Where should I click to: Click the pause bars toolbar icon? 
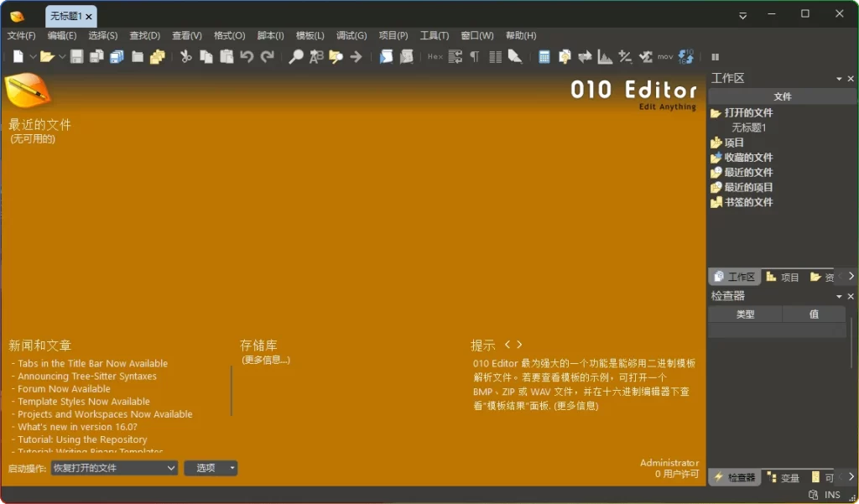(x=715, y=57)
